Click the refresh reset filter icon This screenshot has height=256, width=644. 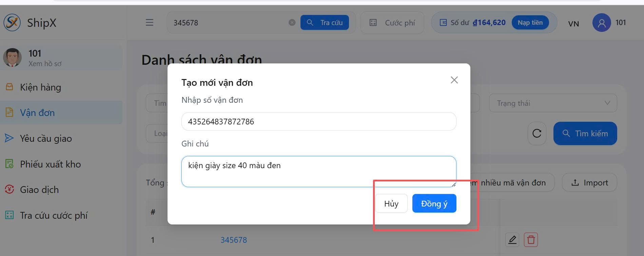tap(537, 133)
